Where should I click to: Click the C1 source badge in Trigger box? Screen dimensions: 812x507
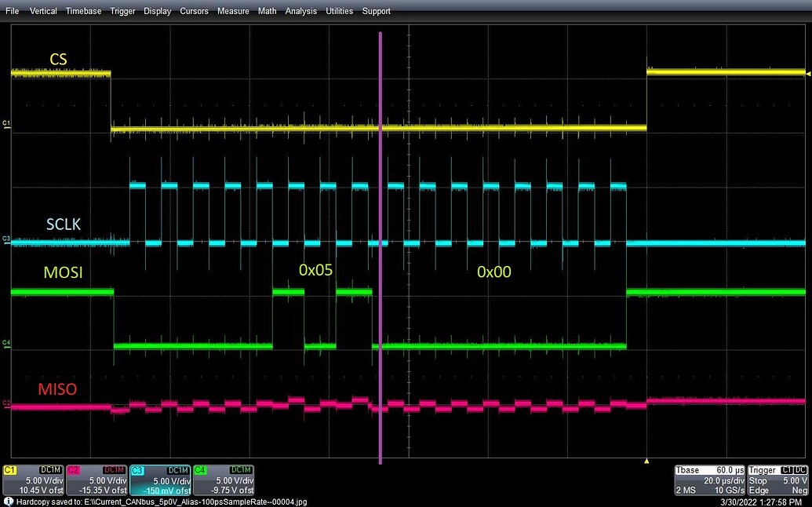pos(788,470)
